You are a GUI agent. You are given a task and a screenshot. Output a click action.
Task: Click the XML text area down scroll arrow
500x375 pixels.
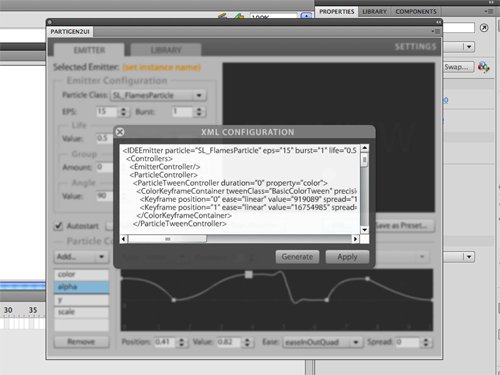(364, 230)
